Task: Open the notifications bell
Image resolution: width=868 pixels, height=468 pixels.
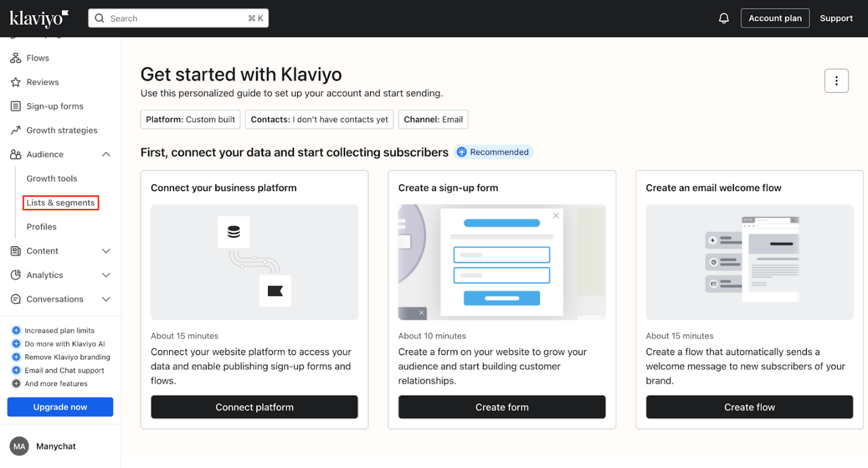Action: [x=724, y=18]
